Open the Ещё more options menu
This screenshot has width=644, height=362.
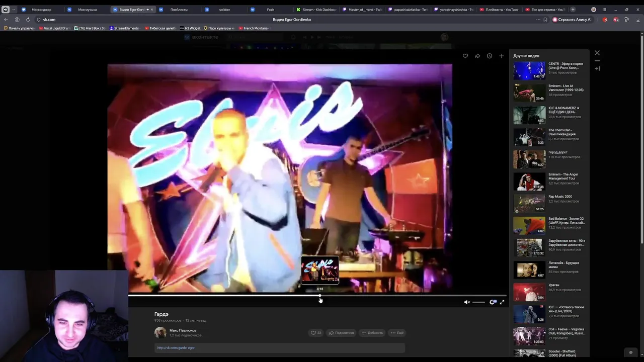tap(397, 332)
